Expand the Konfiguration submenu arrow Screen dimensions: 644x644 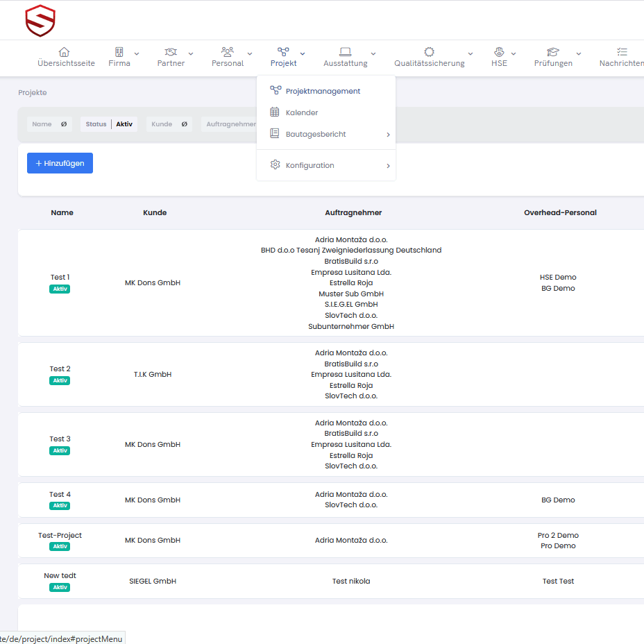pyautogui.click(x=388, y=166)
